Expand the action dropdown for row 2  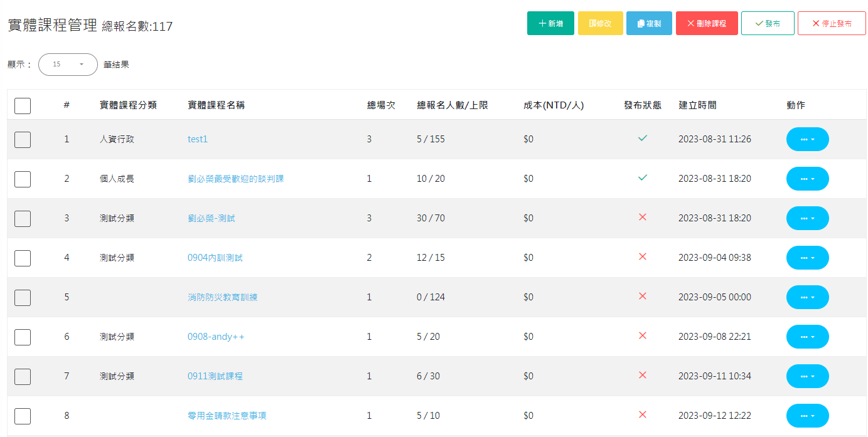click(x=807, y=179)
